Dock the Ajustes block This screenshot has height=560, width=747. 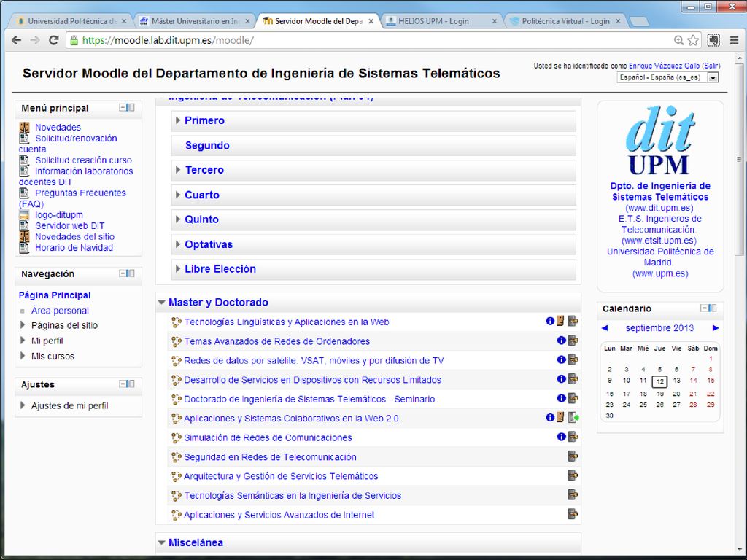(x=131, y=384)
